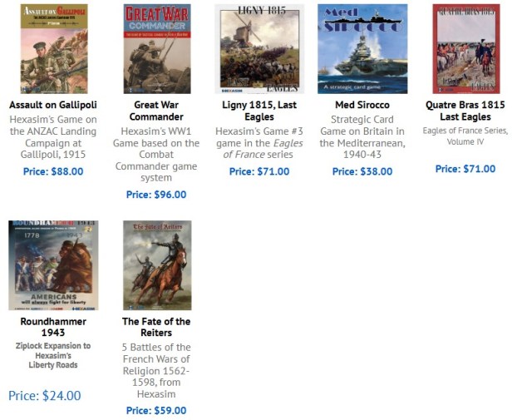The height and width of the screenshot is (420, 512).
Task: Open the Med Sirocco warship cover image
Action: tap(362, 49)
